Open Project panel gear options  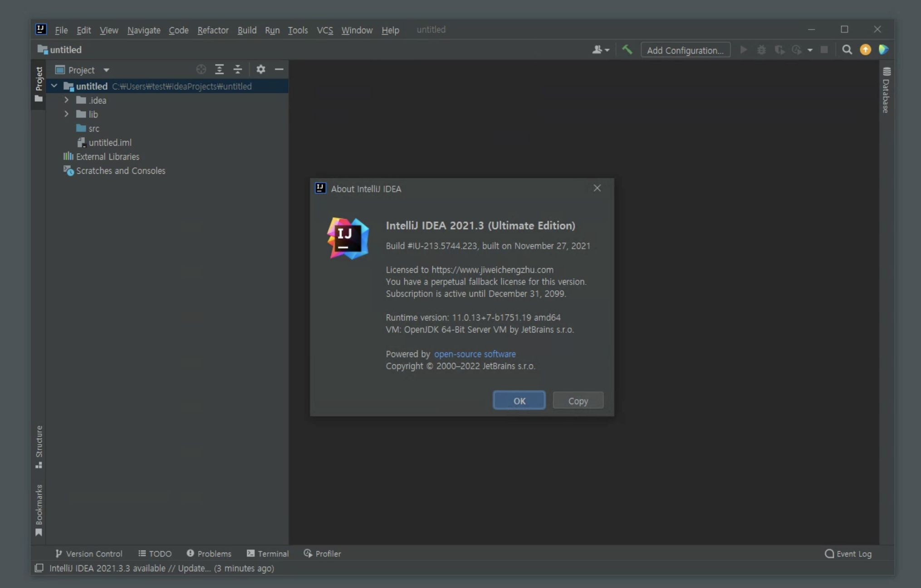click(260, 69)
